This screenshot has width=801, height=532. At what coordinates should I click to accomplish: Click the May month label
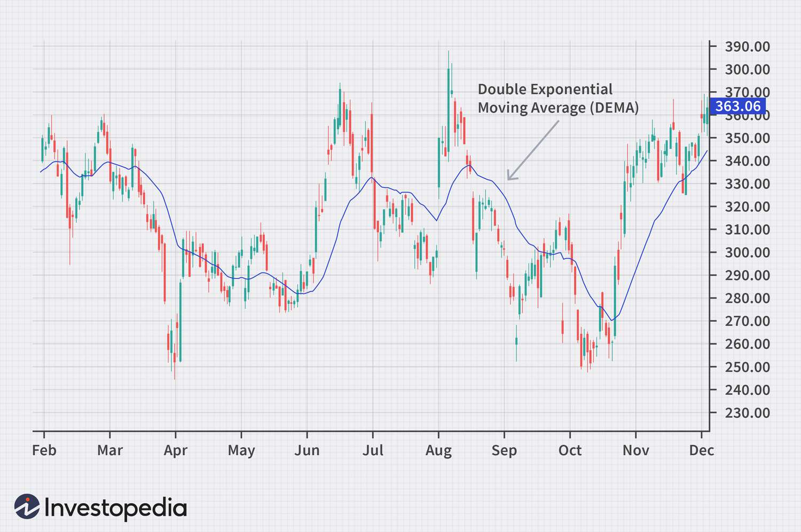tap(241, 451)
